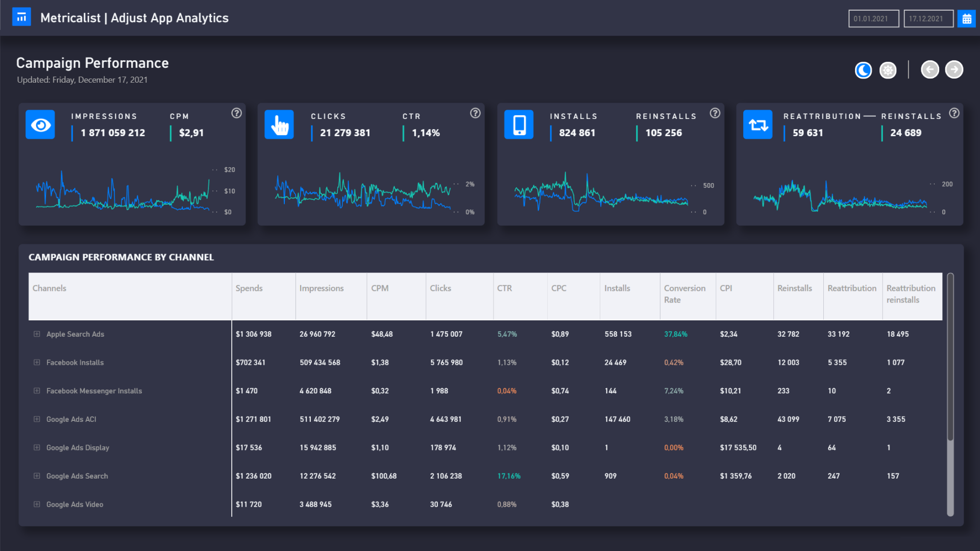Image resolution: width=980 pixels, height=551 pixels.
Task: Expand the Facebook Installs row
Action: [x=36, y=362]
